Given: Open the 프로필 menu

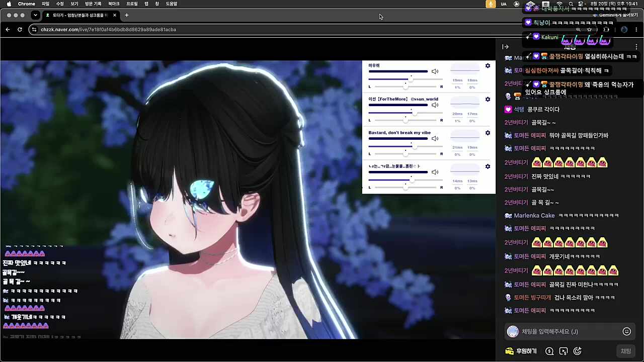Looking at the screenshot, I should coord(132,4).
